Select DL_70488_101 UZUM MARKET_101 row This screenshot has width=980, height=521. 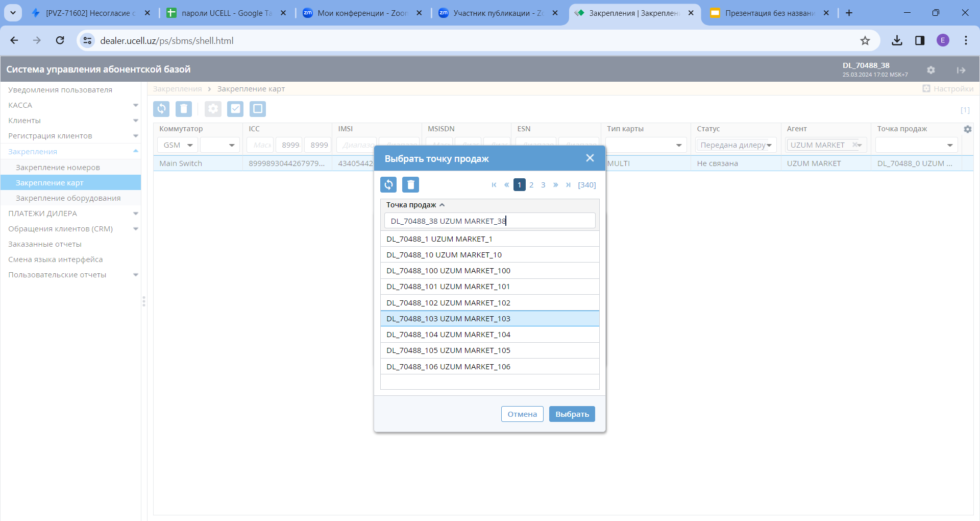click(489, 287)
